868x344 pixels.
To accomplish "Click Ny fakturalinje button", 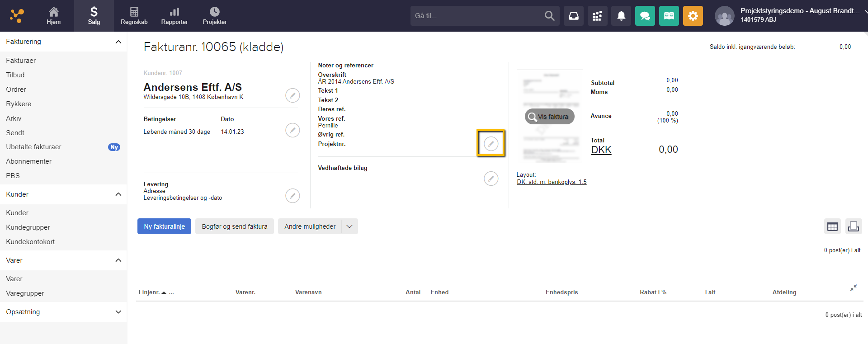I will pos(164,226).
